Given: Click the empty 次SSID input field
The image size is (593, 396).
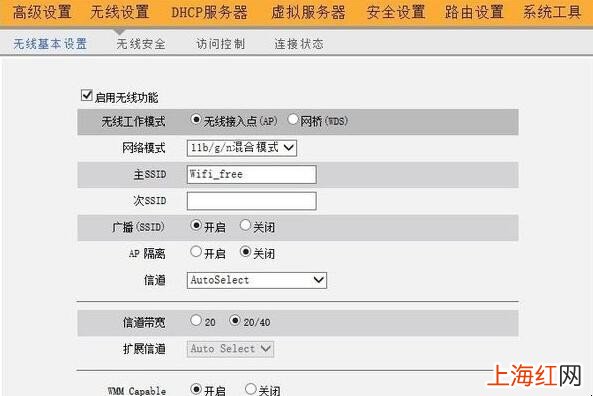Looking at the screenshot, I should (251, 201).
